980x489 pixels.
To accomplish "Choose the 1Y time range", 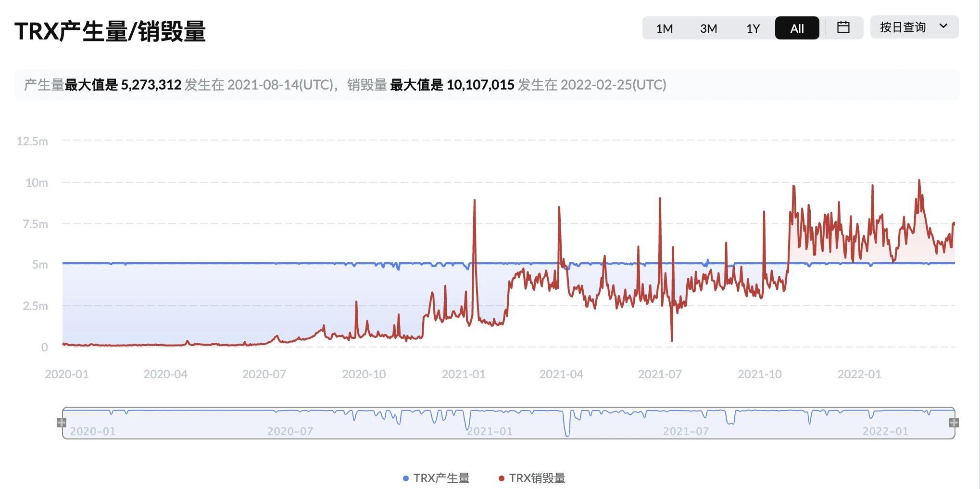I will (753, 28).
